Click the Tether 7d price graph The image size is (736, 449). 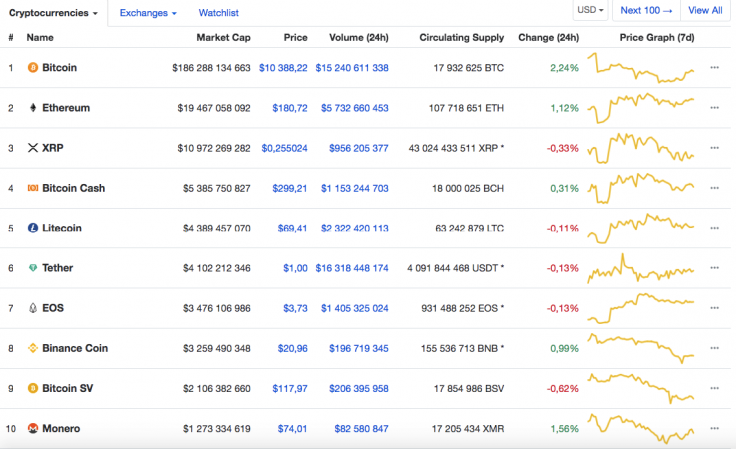[x=641, y=268]
